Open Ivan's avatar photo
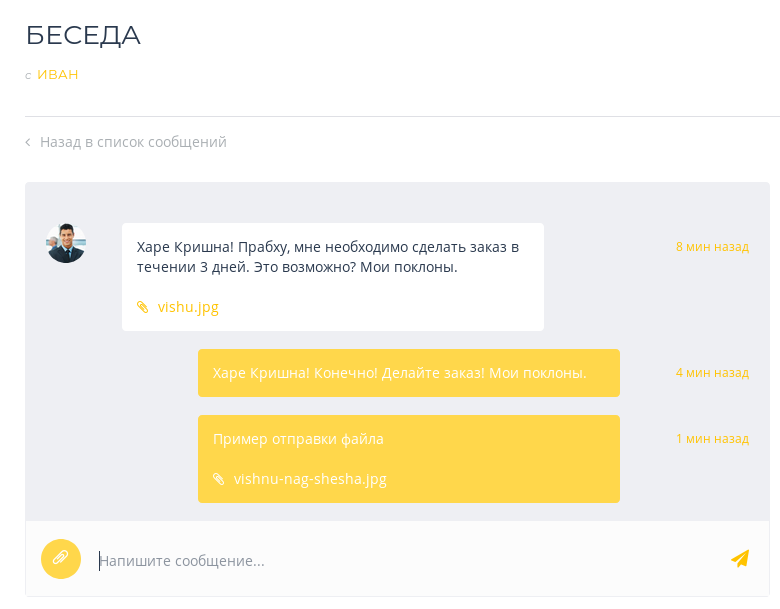The image size is (780, 609). pyautogui.click(x=66, y=243)
